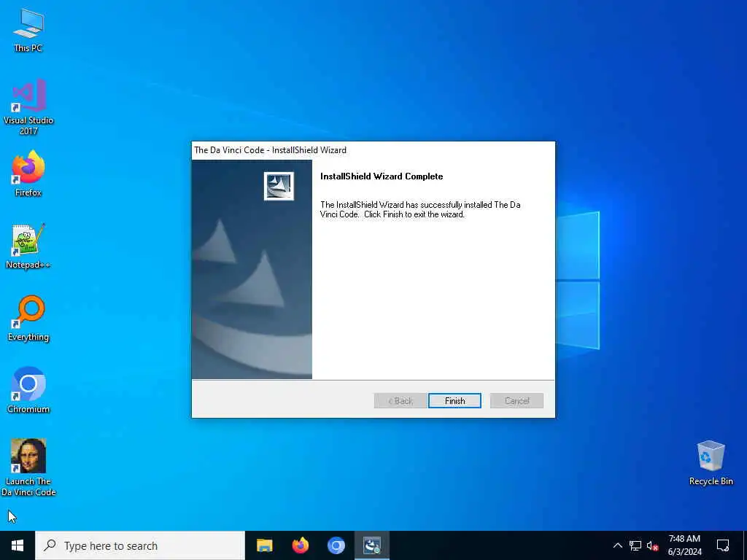Open the clock showing 7:48 AM

point(684,545)
